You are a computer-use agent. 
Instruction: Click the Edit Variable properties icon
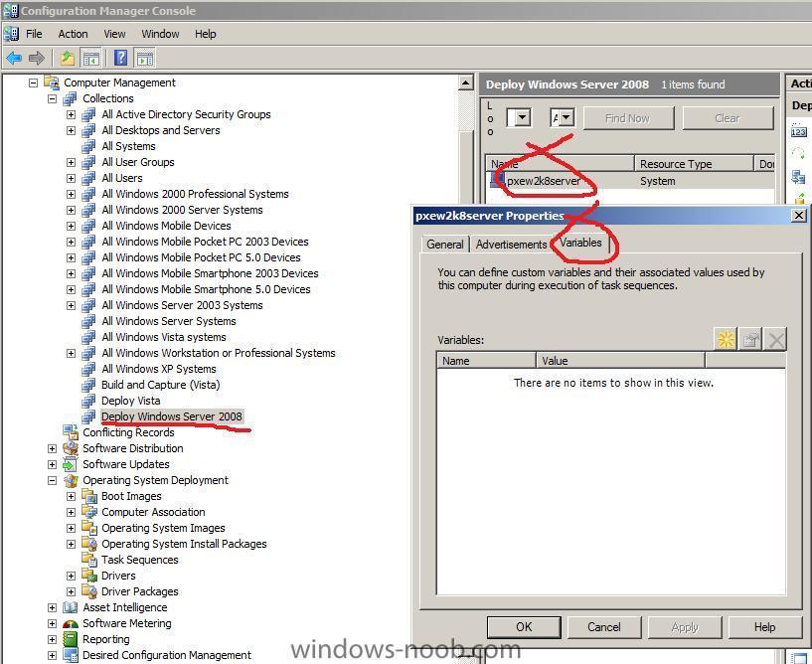pos(750,340)
